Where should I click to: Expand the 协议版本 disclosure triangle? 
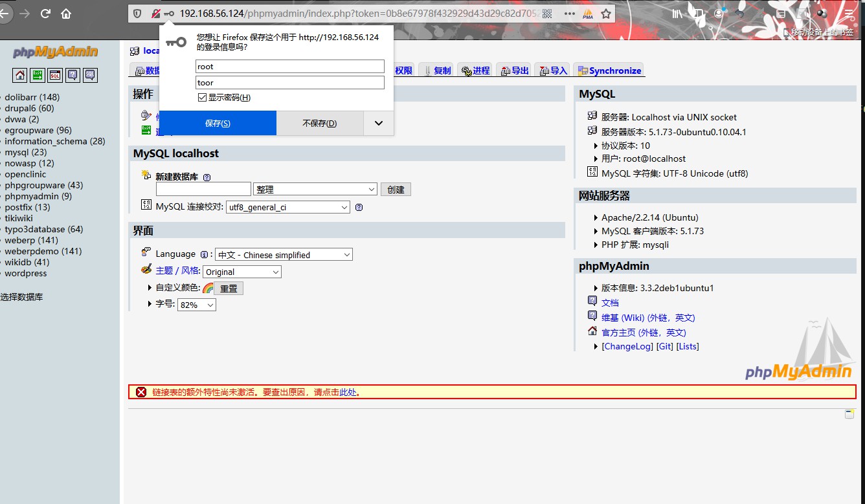click(x=596, y=146)
